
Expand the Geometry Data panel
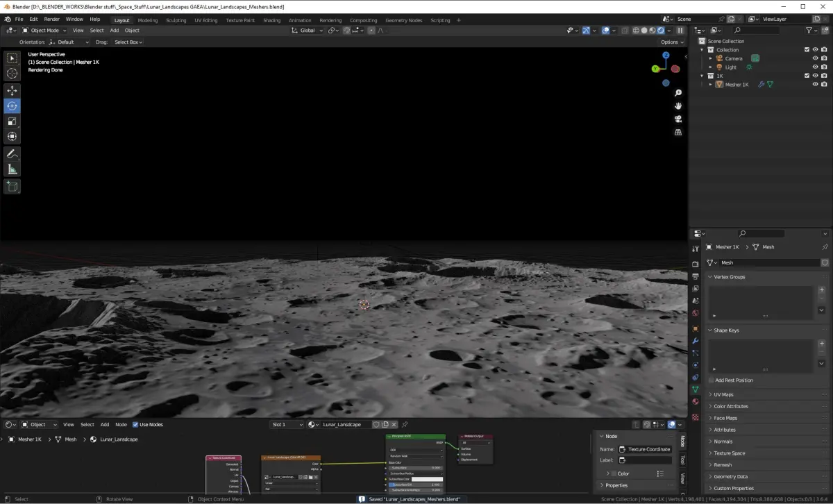730,477
